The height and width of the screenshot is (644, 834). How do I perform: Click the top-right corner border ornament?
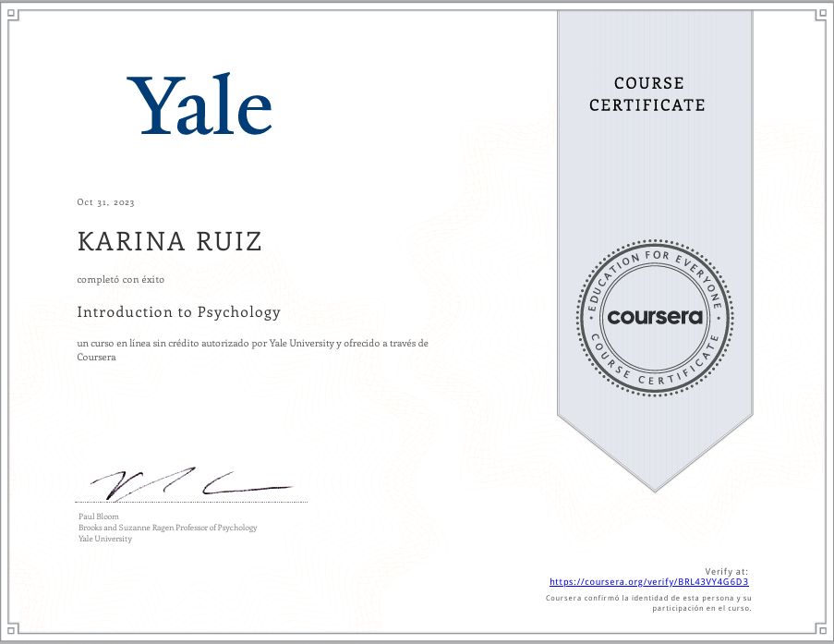[x=819, y=14]
